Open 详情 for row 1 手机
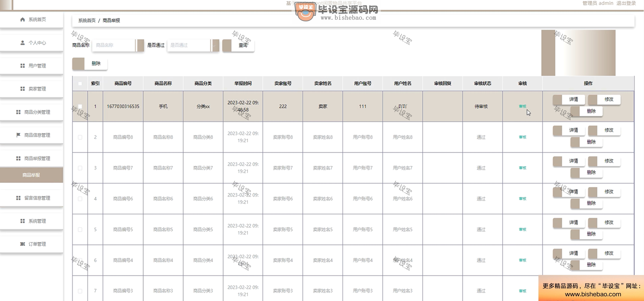The width and height of the screenshot is (644, 301). click(x=569, y=99)
